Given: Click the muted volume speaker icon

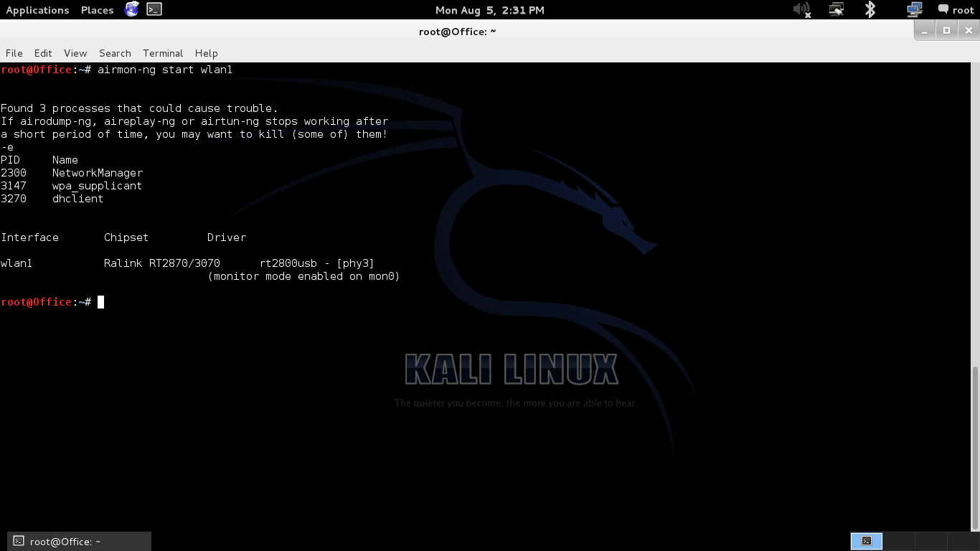Looking at the screenshot, I should tap(802, 10).
